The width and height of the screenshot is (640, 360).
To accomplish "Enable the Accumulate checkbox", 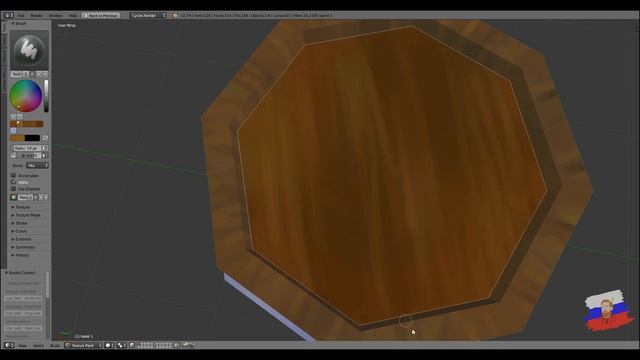I will tap(13, 175).
